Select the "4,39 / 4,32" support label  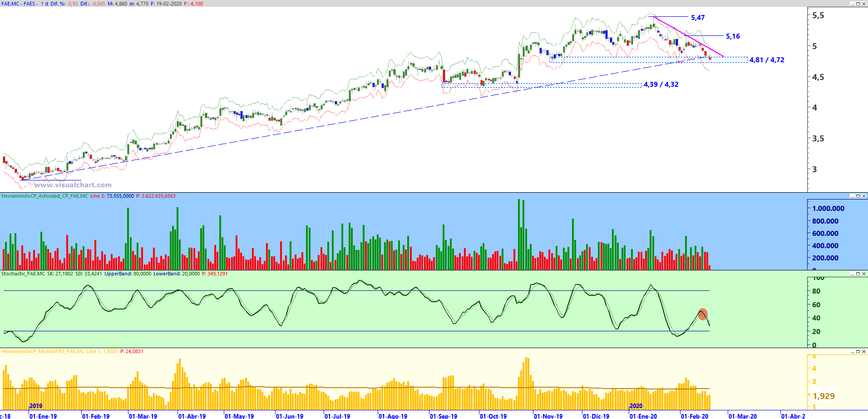coord(661,85)
